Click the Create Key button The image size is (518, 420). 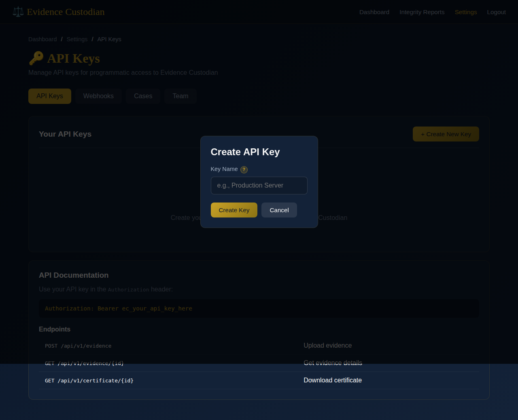tap(234, 210)
